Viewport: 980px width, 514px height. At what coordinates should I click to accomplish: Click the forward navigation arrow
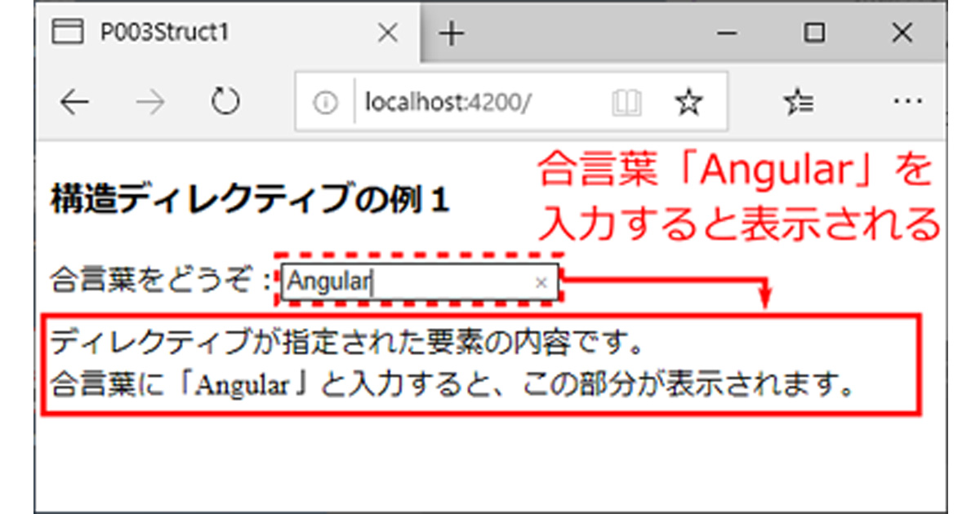[151, 101]
